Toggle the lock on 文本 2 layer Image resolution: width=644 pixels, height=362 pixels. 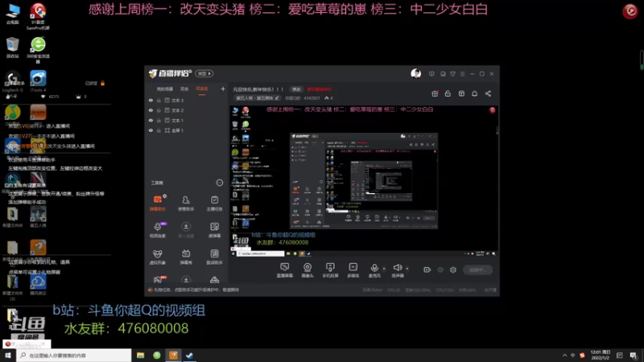(159, 110)
